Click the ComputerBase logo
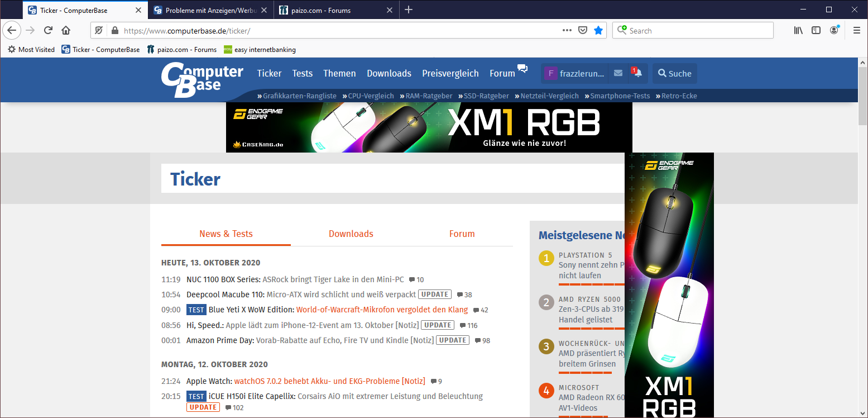Image resolution: width=868 pixels, height=418 pixels. point(202,80)
